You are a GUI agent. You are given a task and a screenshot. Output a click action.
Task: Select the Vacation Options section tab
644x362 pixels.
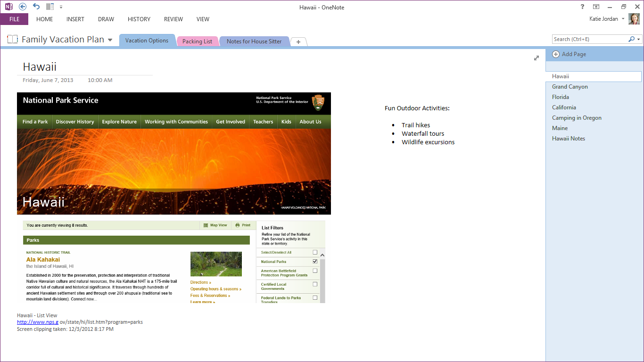pos(147,41)
